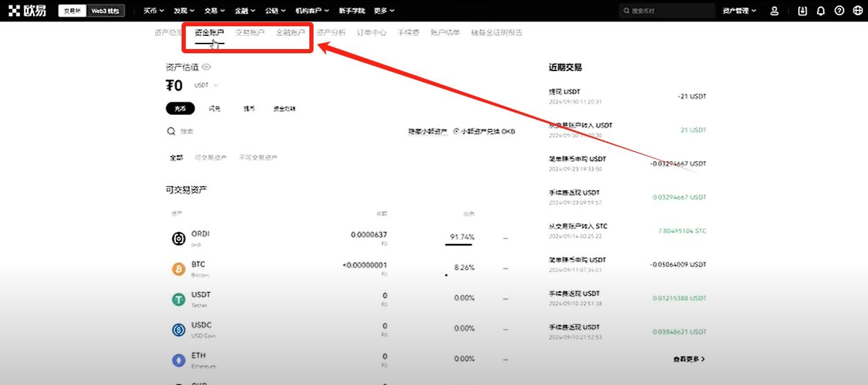Expand the 买币 menu in navigation
Image resolution: width=868 pixels, height=385 pixels.
[x=153, y=11]
